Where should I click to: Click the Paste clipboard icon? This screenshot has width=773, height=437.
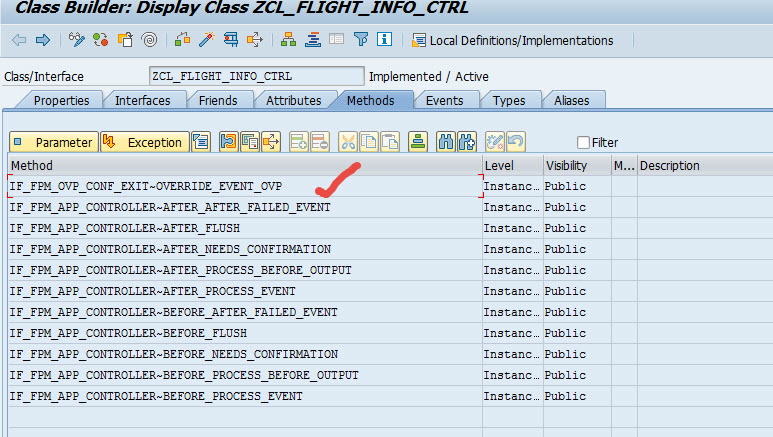[x=390, y=142]
